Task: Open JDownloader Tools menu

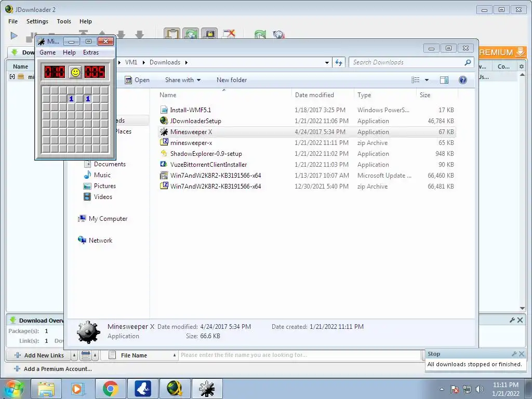Action: point(64,21)
